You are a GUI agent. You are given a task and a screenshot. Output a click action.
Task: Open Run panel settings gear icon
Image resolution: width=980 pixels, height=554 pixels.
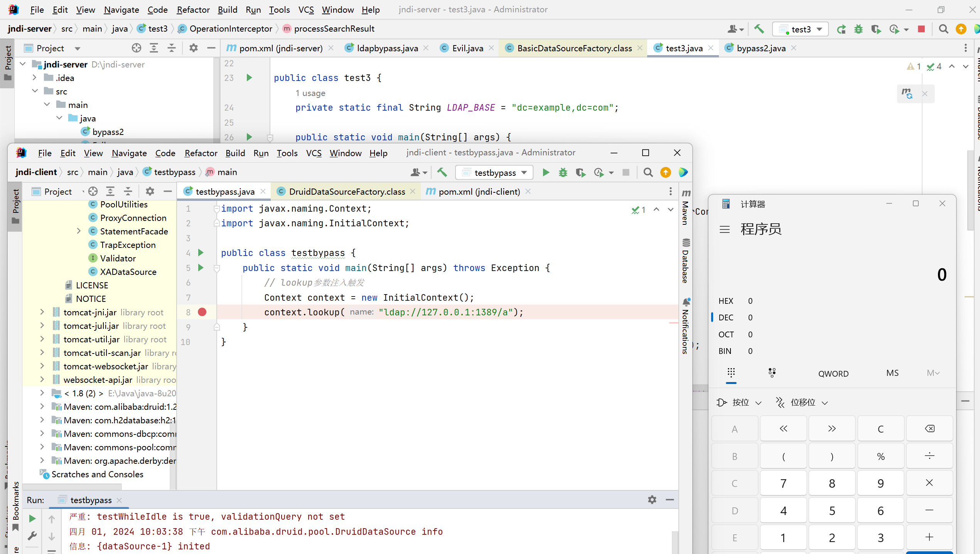652,500
